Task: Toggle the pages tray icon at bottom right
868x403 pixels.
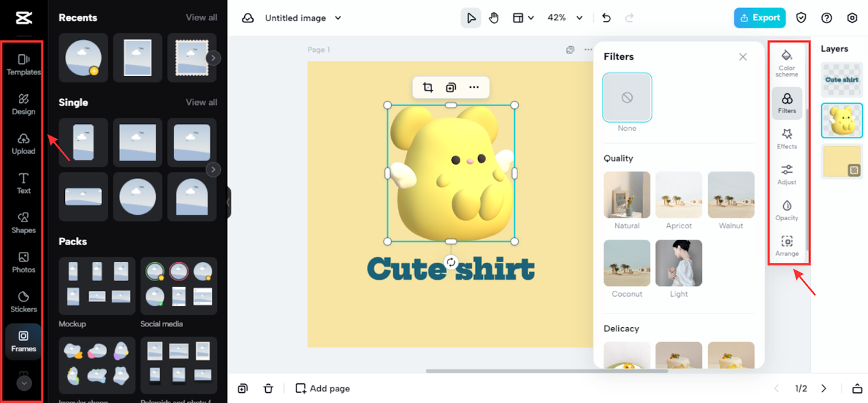Action: tap(856, 389)
